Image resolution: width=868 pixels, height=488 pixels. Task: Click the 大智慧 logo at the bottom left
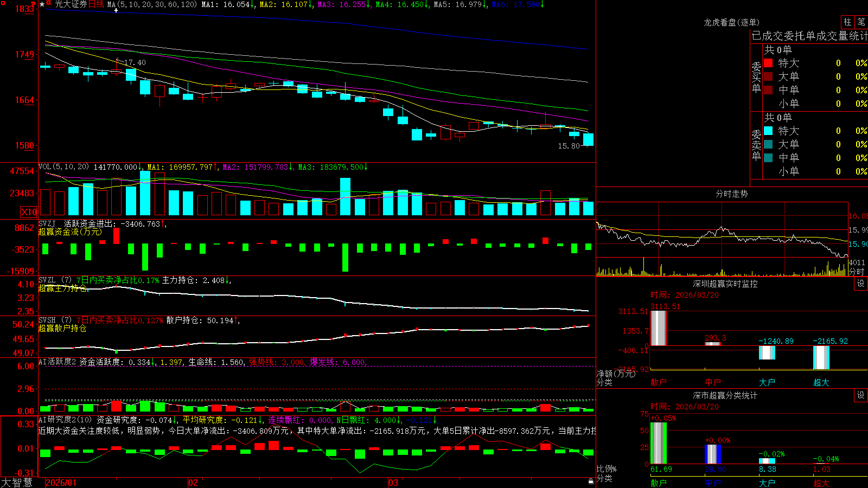pos(17,482)
